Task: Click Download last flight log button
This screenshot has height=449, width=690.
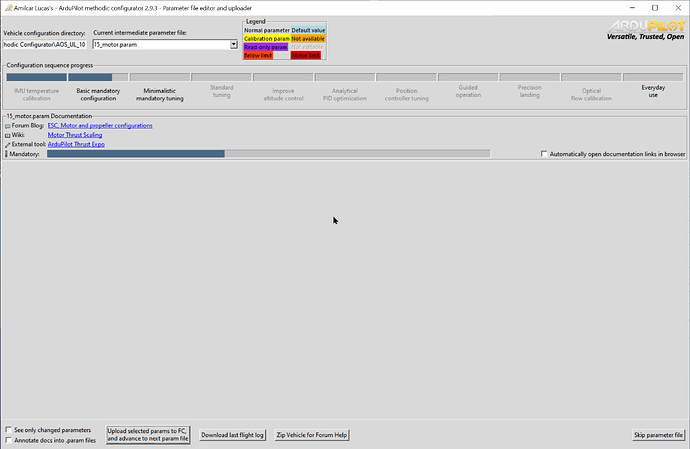Action: [232, 435]
